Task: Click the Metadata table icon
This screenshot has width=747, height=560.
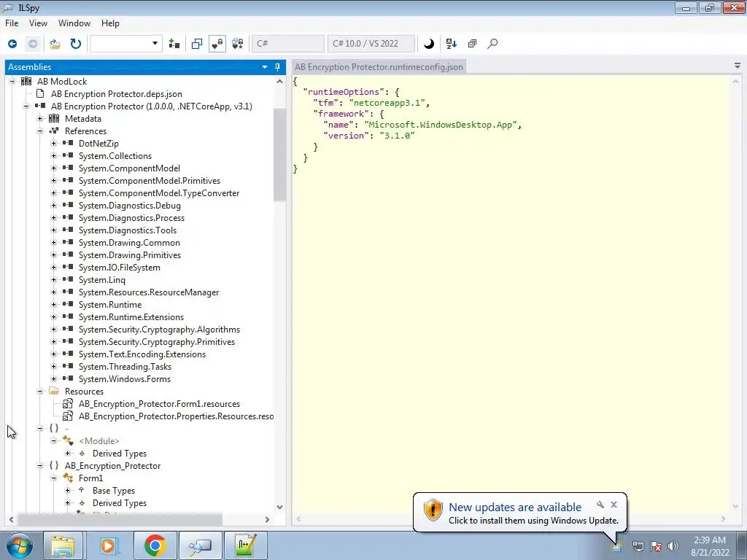Action: (54, 119)
